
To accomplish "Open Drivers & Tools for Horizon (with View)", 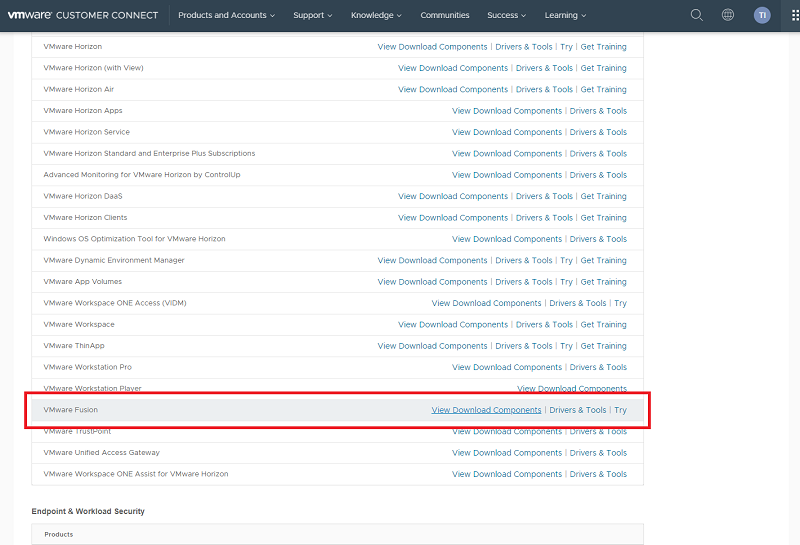I will [x=544, y=68].
